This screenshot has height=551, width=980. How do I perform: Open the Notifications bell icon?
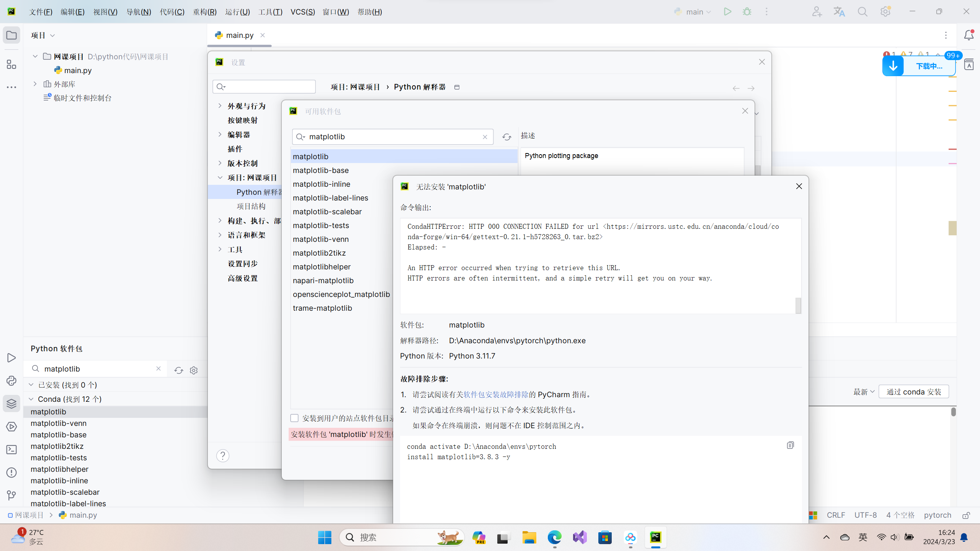pyautogui.click(x=969, y=35)
